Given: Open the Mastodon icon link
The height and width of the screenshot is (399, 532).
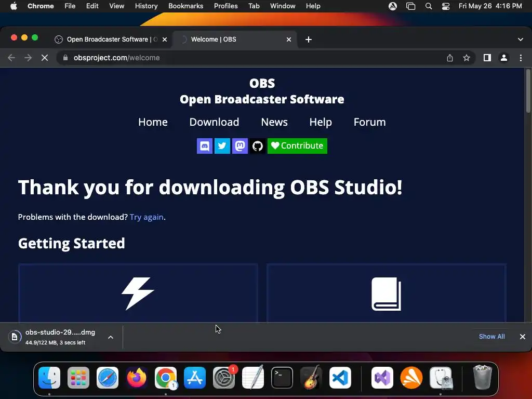Looking at the screenshot, I should pyautogui.click(x=240, y=146).
